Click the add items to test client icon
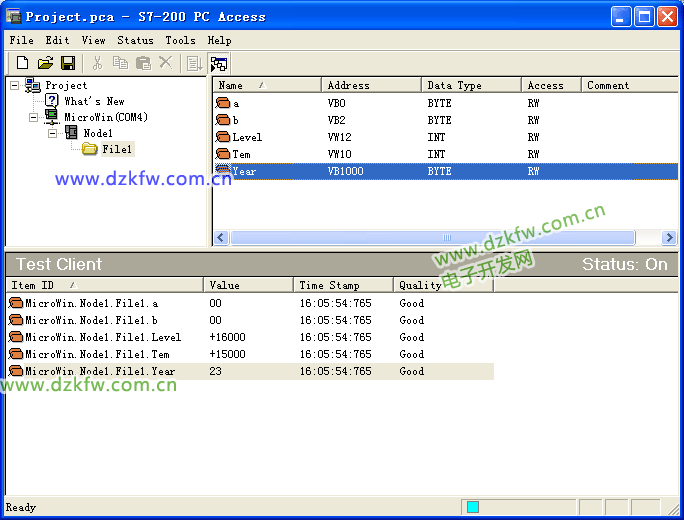Image resolution: width=684 pixels, height=520 pixels. [194, 63]
